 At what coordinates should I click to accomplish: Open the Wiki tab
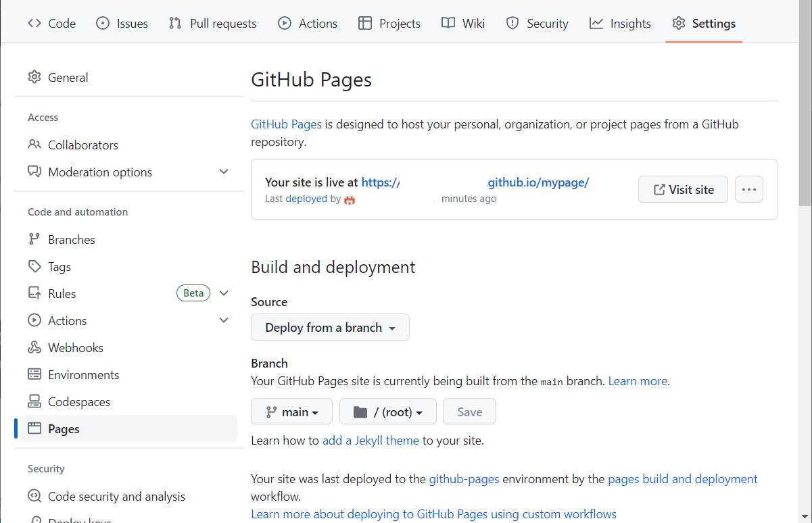(463, 23)
